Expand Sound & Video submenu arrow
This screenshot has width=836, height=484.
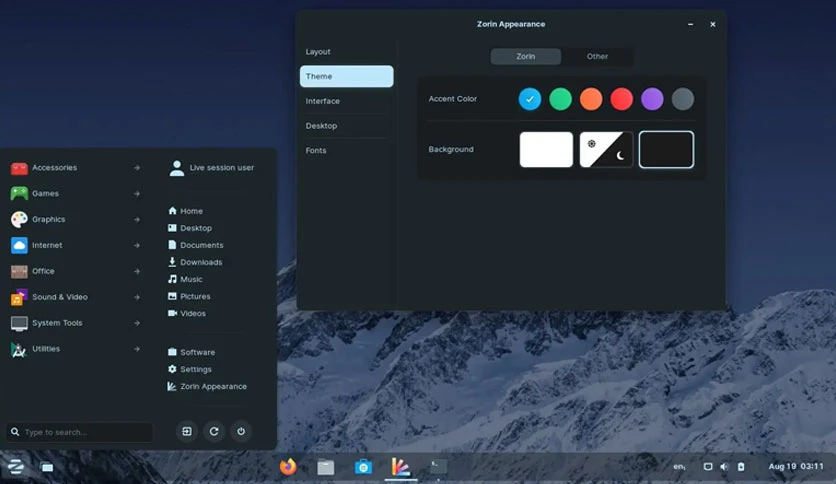(137, 297)
